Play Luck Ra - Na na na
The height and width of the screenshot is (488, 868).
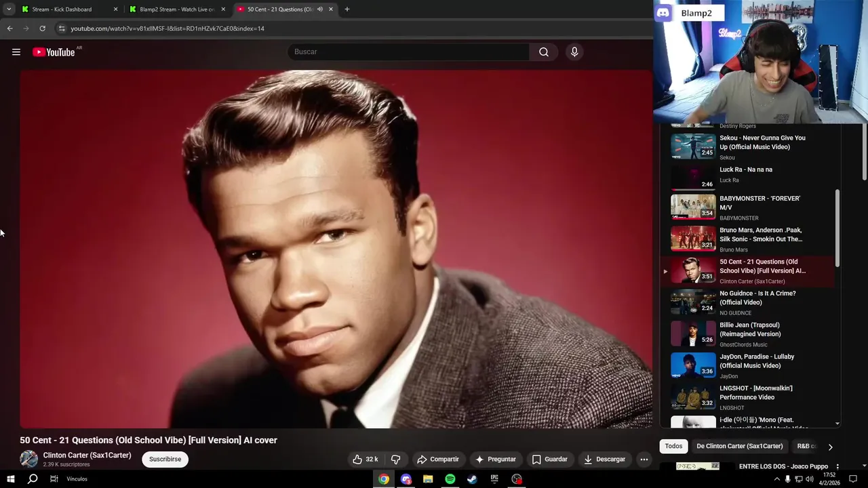tap(746, 177)
